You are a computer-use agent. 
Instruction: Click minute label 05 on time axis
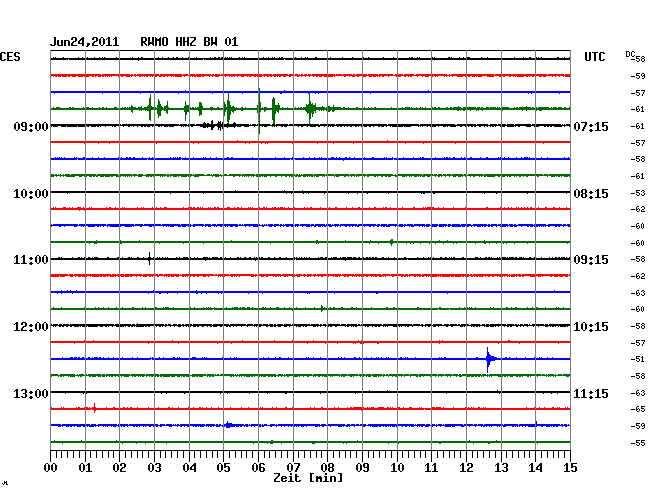pos(223,467)
